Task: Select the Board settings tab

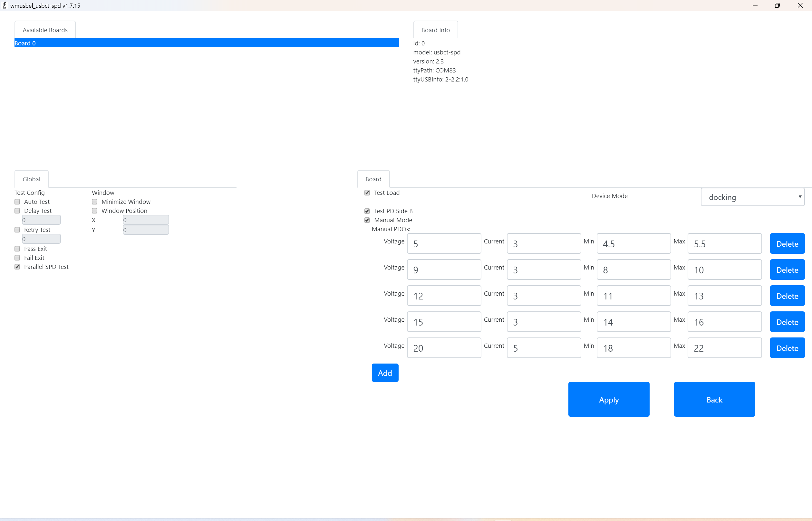Action: point(373,179)
